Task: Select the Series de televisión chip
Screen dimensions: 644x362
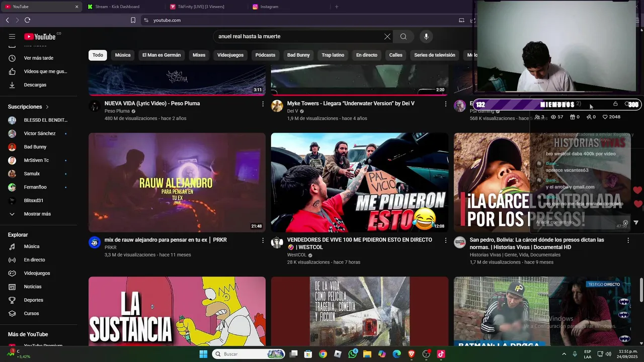Action: pos(435,55)
